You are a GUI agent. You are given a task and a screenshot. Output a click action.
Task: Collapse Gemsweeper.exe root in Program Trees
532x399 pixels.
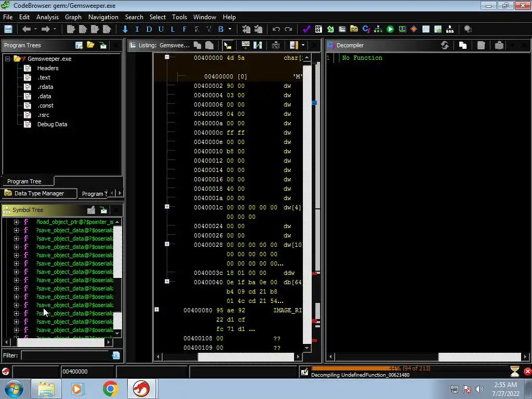point(7,59)
